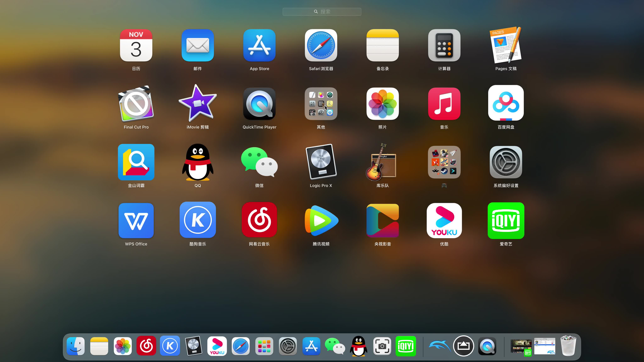
Task: Open the 其他 apps folder
Action: [x=321, y=104]
